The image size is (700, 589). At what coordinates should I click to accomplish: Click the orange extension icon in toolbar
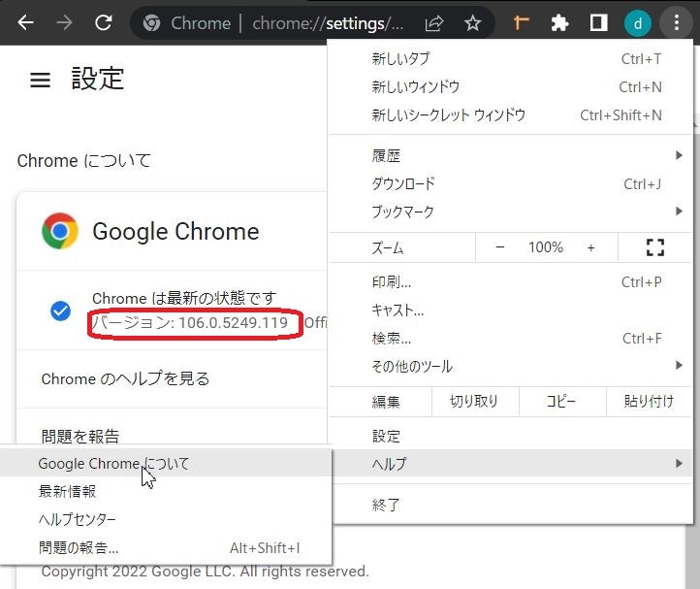tap(521, 22)
